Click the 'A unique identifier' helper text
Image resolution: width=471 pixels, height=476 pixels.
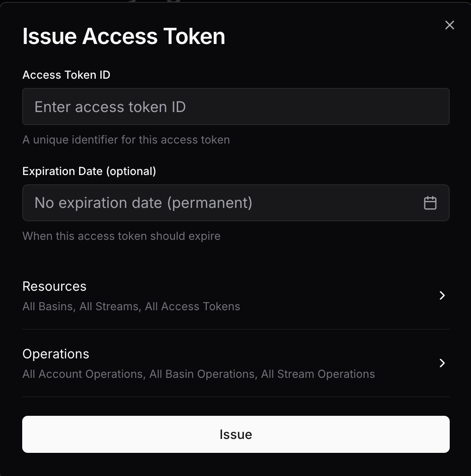[x=126, y=140]
